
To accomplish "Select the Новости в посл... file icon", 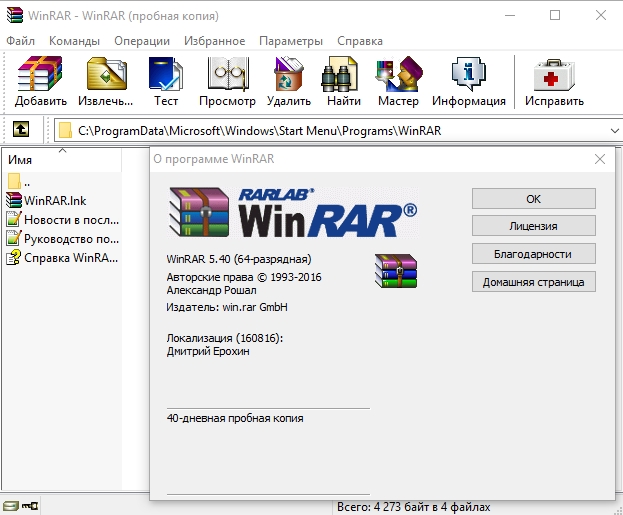I will tap(14, 219).
